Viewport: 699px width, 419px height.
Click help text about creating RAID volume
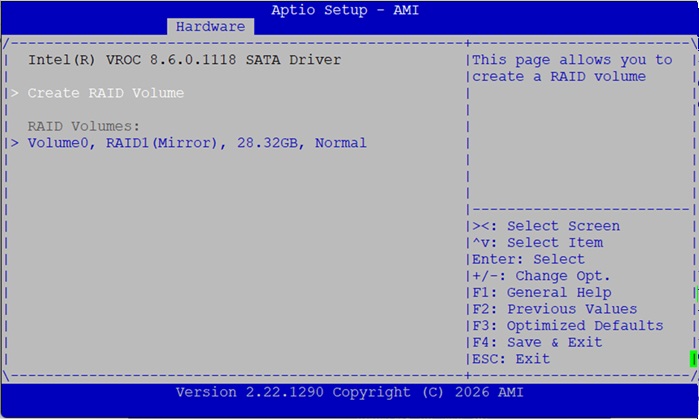[x=572, y=68]
